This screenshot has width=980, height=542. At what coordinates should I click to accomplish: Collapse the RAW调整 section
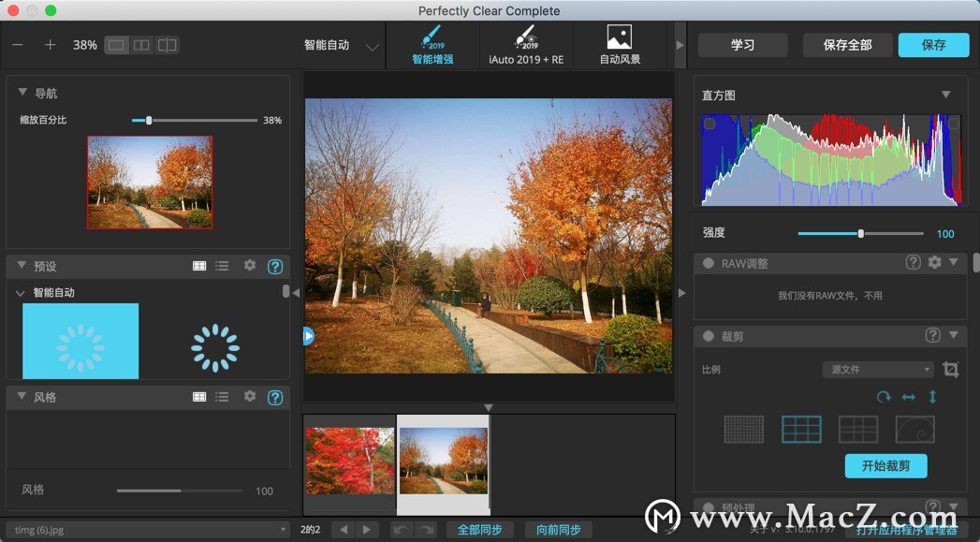tap(954, 262)
